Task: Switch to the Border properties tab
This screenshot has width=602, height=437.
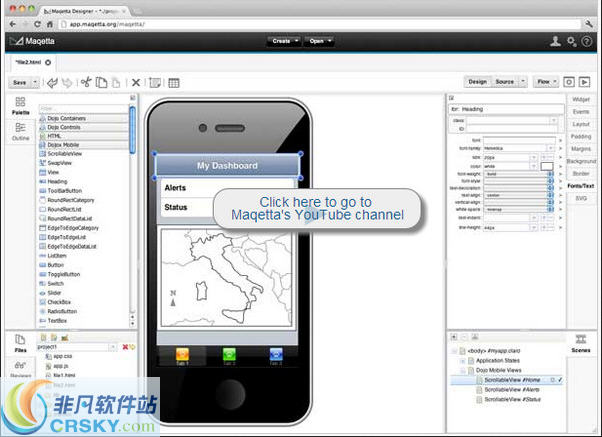Action: click(581, 174)
